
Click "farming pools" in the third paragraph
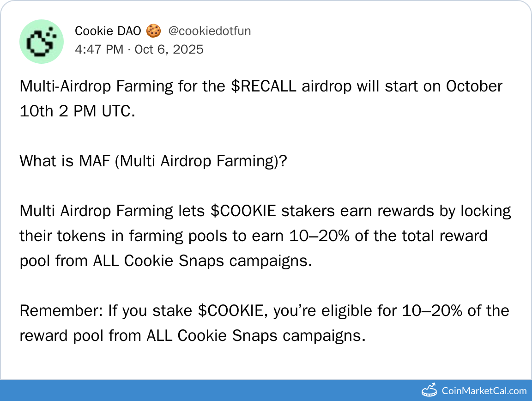pos(178,236)
